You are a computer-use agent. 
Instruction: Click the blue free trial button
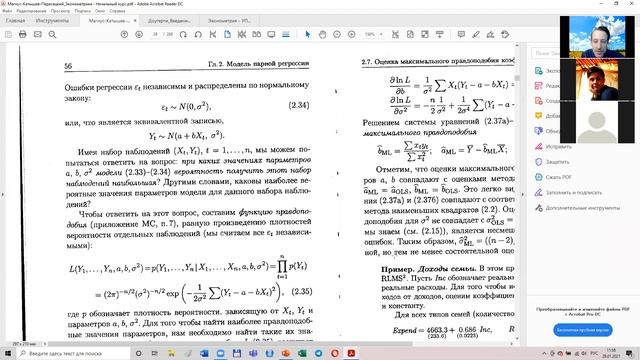(583, 330)
